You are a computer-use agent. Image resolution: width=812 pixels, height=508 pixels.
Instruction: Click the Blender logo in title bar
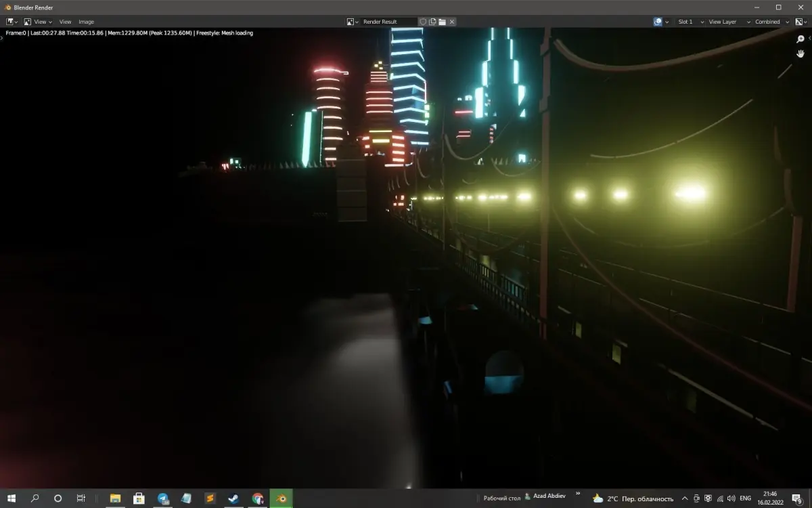pyautogui.click(x=7, y=7)
